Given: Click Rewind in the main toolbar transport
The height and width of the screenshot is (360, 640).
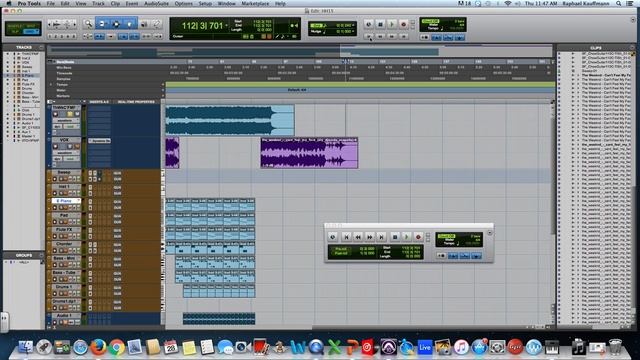Looking at the screenshot, I should [380, 36].
